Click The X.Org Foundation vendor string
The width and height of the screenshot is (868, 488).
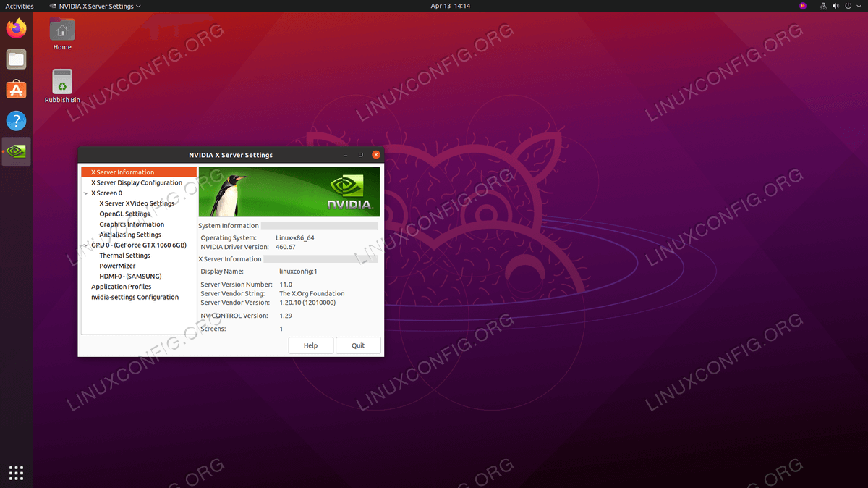coord(312,294)
